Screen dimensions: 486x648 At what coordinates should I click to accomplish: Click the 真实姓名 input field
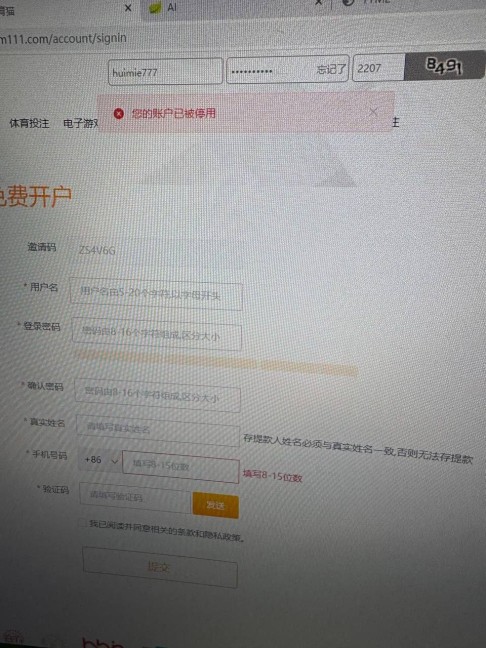158,431
